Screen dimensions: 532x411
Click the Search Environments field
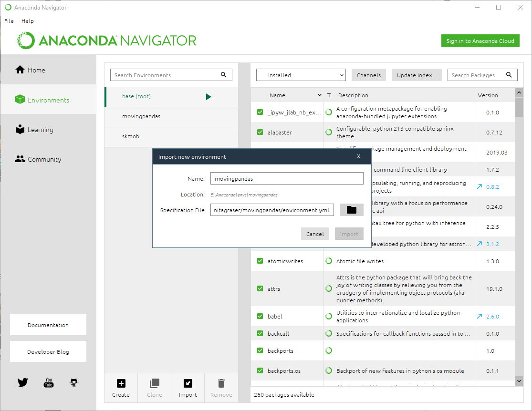[171, 75]
